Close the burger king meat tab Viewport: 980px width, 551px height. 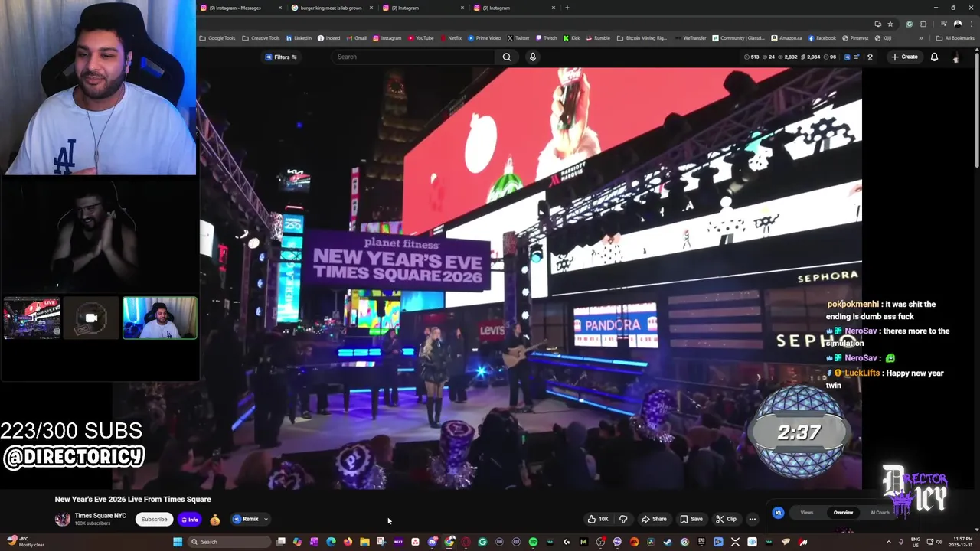pos(371,8)
